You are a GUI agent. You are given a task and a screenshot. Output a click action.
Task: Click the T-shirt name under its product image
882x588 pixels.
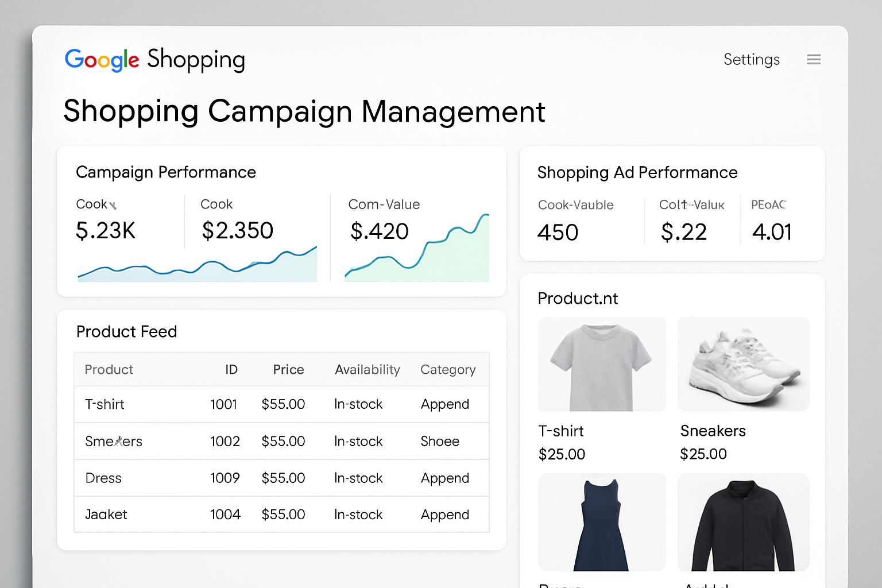561,431
